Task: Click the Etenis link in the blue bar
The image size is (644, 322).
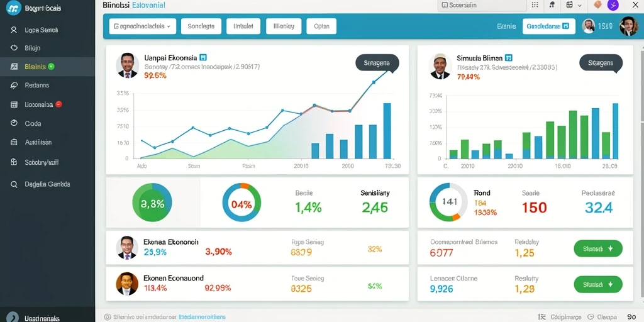Action: (x=506, y=26)
